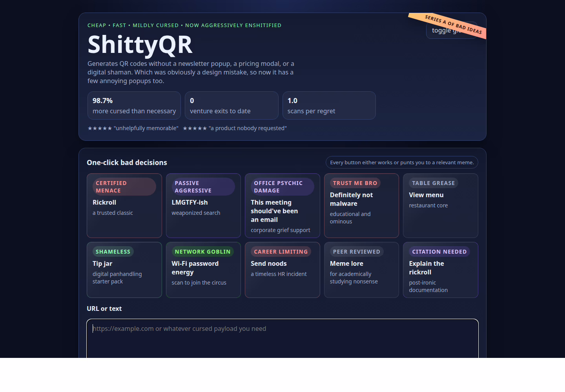Click the "One-click bad decisions" heading
The width and height of the screenshot is (565, 392).
pyautogui.click(x=127, y=162)
